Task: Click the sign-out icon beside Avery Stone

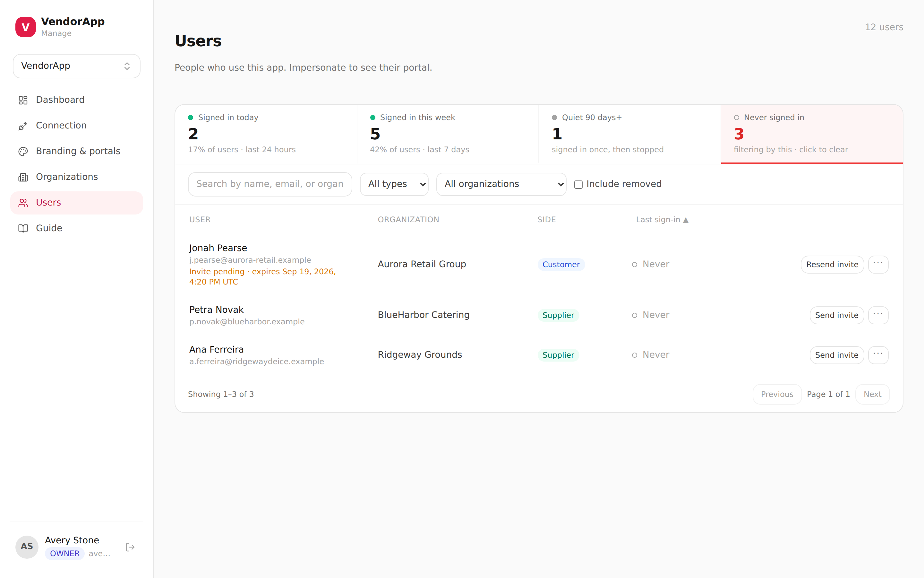Action: (x=130, y=547)
